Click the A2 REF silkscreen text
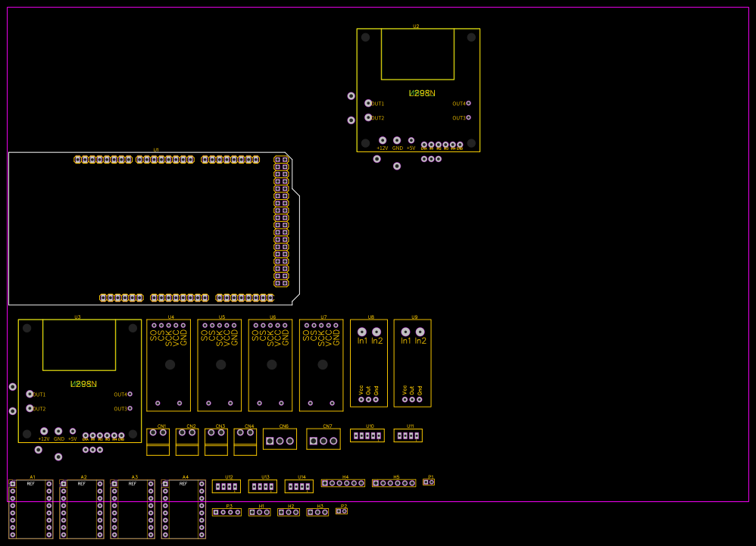The image size is (756, 546). point(83,485)
